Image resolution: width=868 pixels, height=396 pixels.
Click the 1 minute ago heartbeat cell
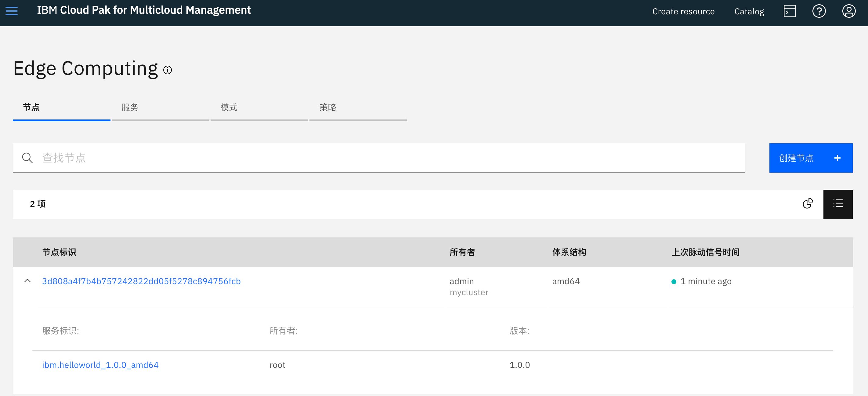(706, 281)
